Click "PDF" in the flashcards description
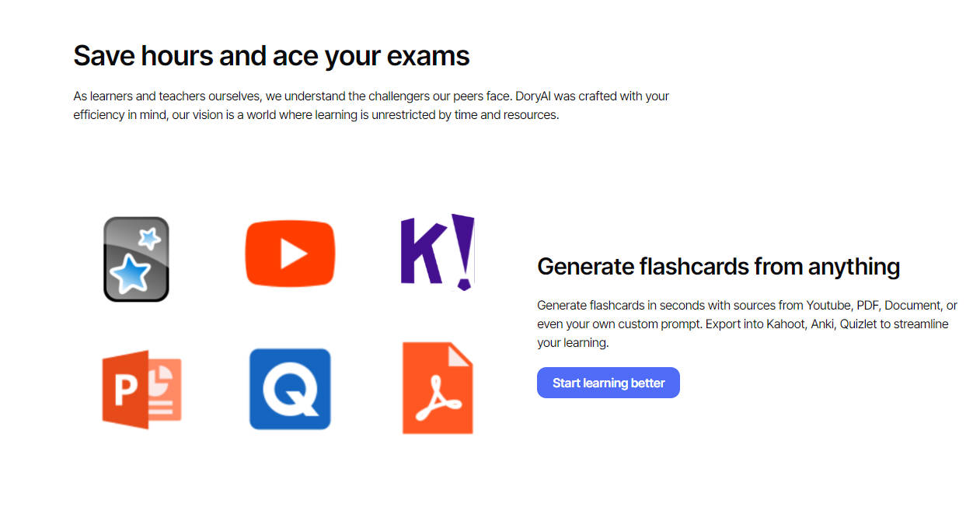 [x=867, y=305]
